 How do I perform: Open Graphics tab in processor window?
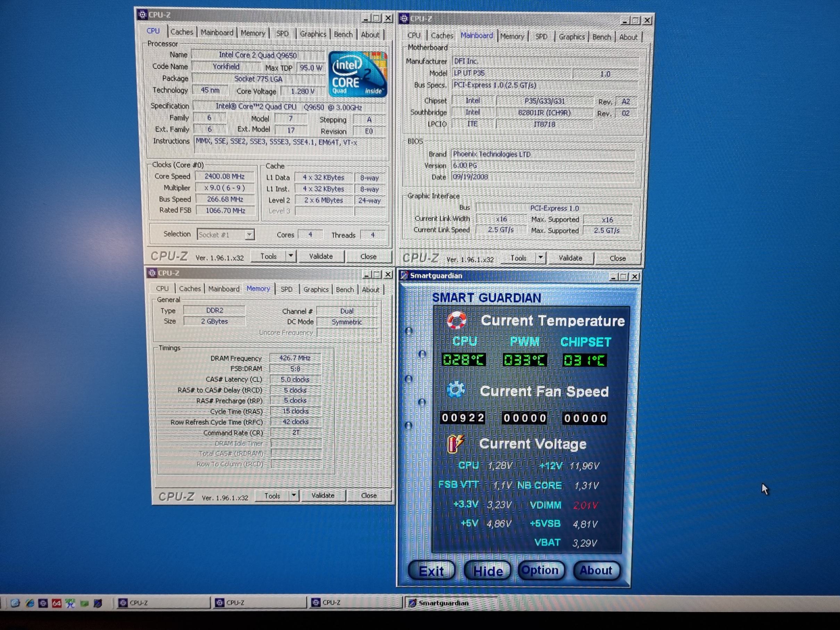pyautogui.click(x=313, y=34)
